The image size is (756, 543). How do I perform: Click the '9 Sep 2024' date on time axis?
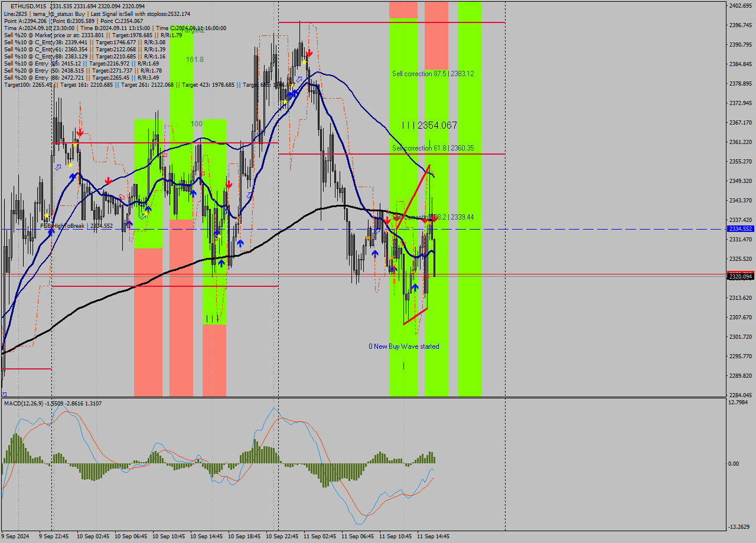(15, 537)
